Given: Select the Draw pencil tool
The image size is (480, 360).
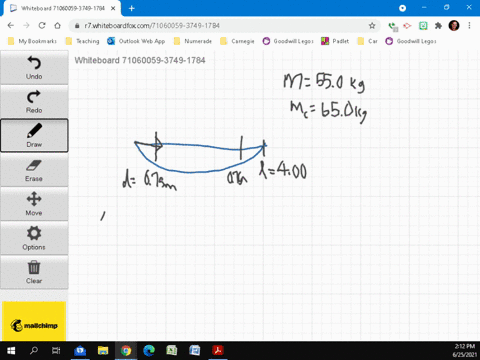Looking at the screenshot, I should pyautogui.click(x=34, y=136).
